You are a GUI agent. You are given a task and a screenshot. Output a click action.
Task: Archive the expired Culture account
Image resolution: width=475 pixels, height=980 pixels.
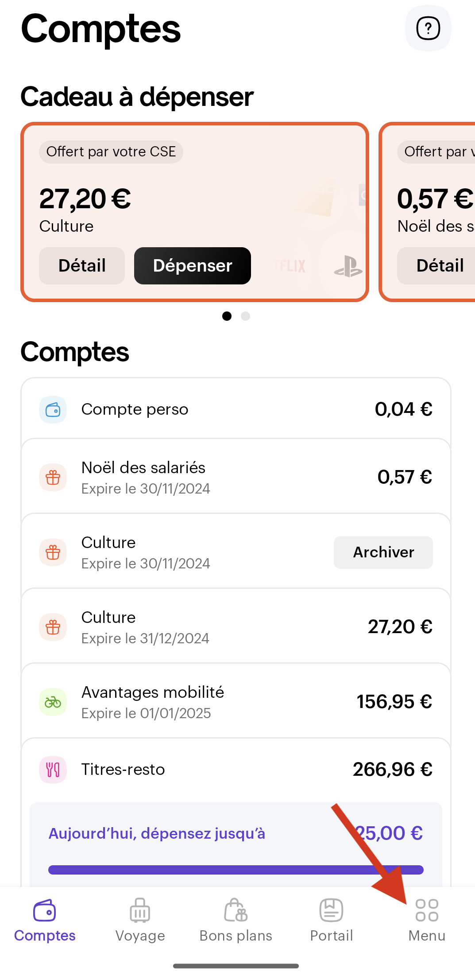pos(383,552)
